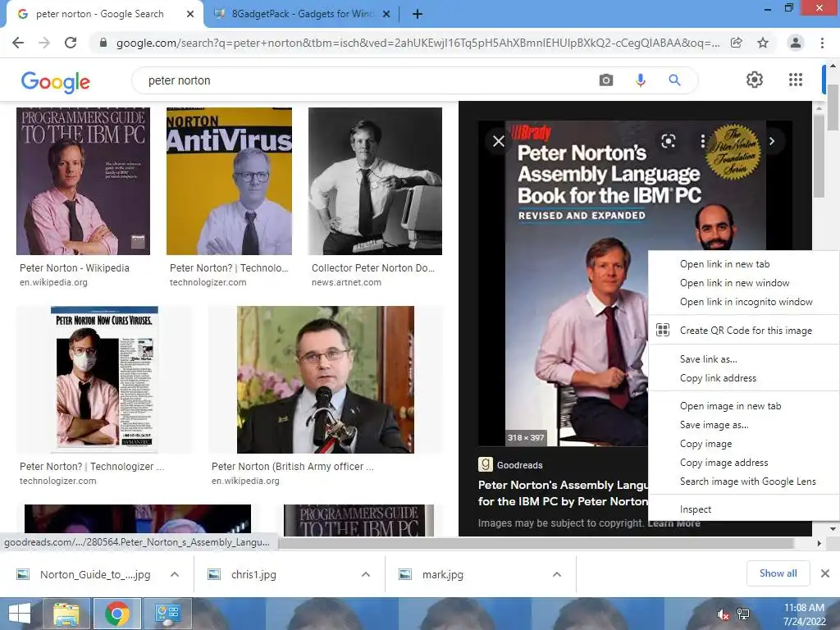Close the downloads bar
The height and width of the screenshot is (630, 840).
coord(825,573)
